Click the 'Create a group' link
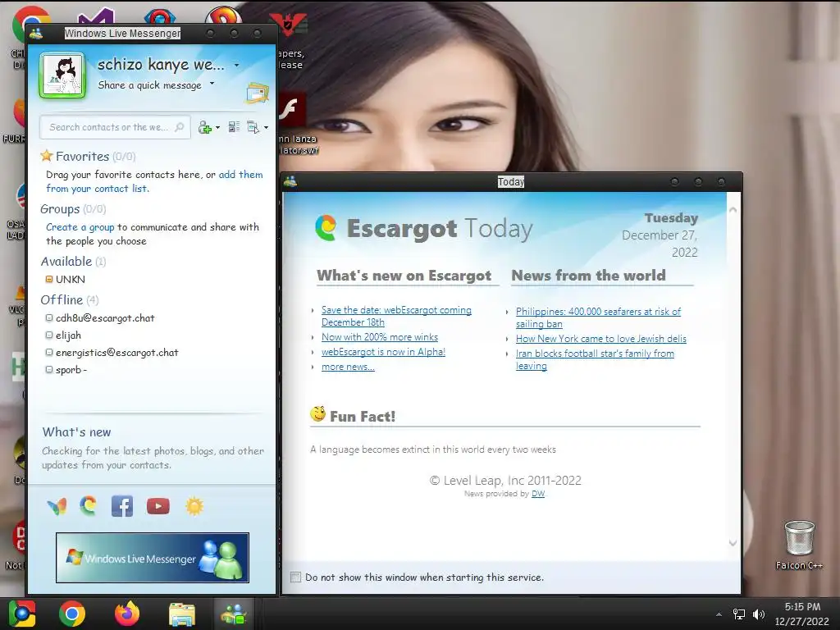 point(80,227)
